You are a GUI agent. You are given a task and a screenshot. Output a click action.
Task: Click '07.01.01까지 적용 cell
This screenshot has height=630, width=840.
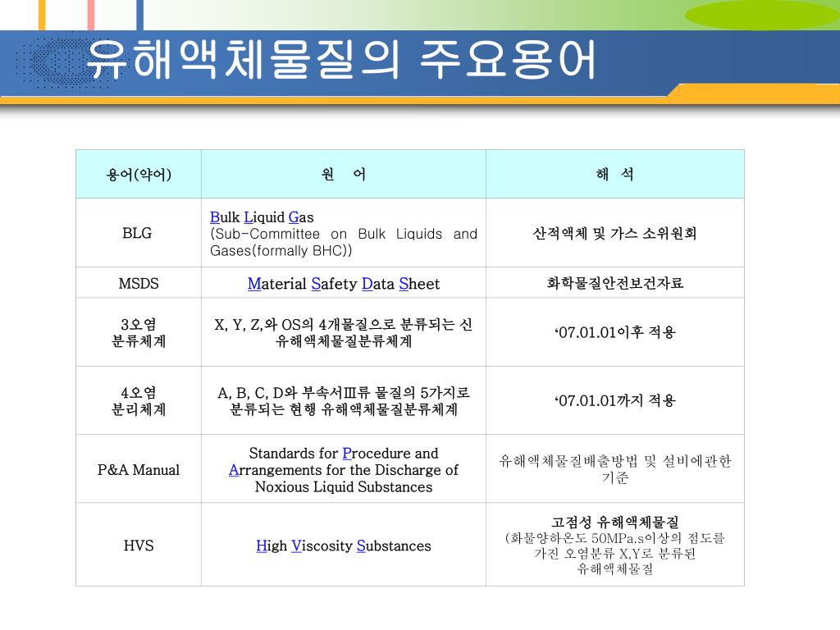tap(615, 400)
